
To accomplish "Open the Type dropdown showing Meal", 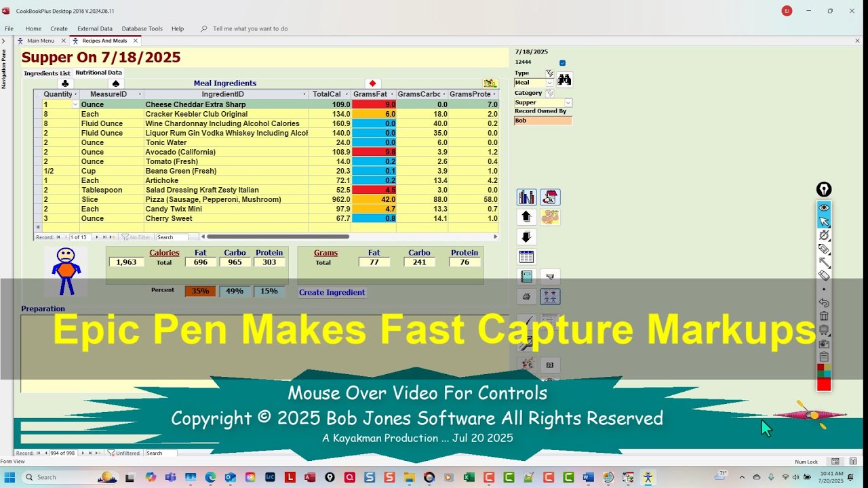I will (549, 83).
